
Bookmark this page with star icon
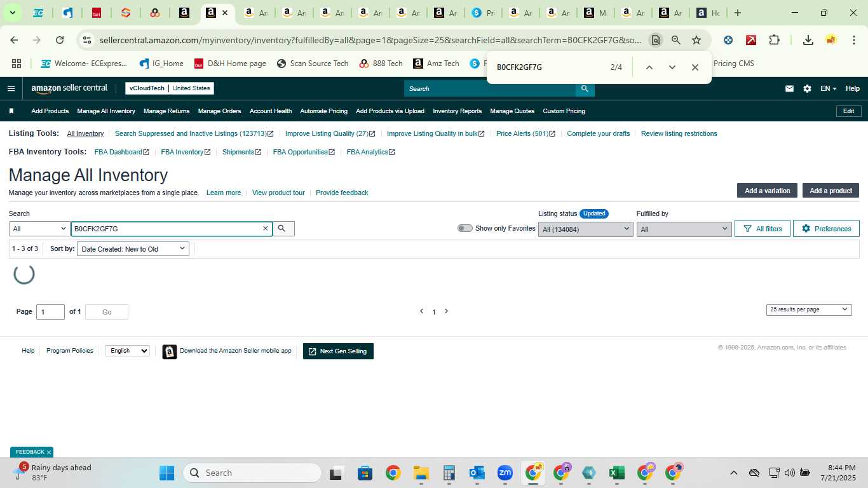tap(696, 40)
